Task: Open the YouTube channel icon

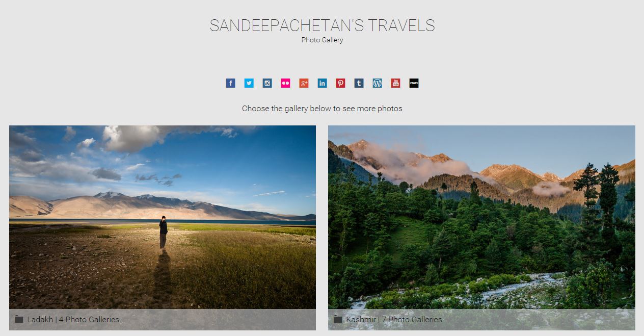Action: 395,83
